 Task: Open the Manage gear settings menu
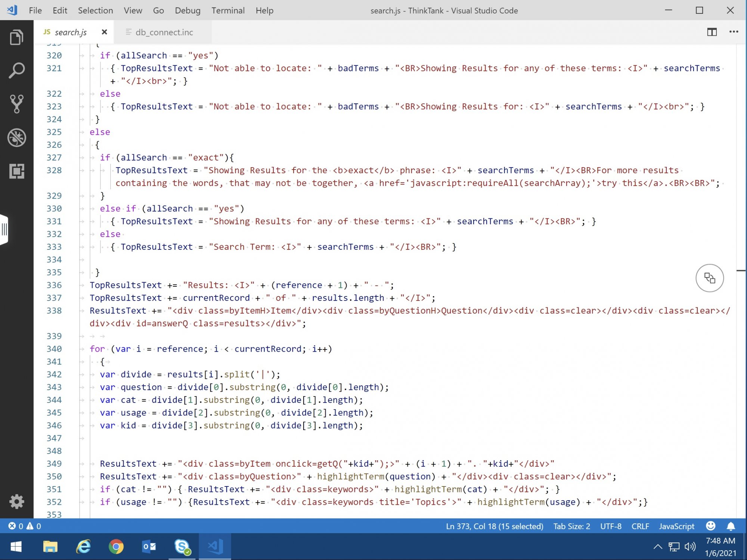(x=16, y=501)
